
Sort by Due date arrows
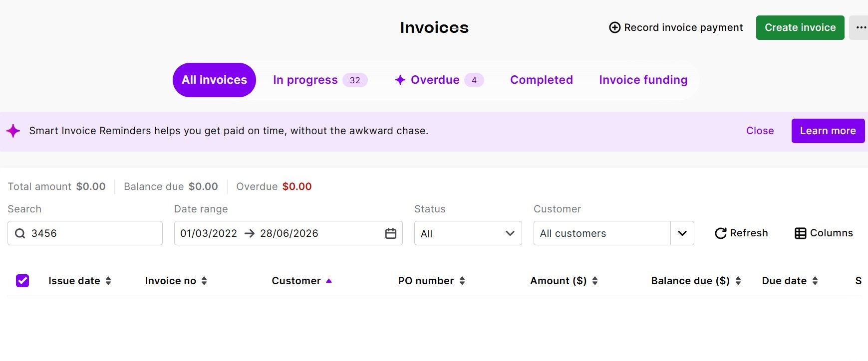pos(815,281)
